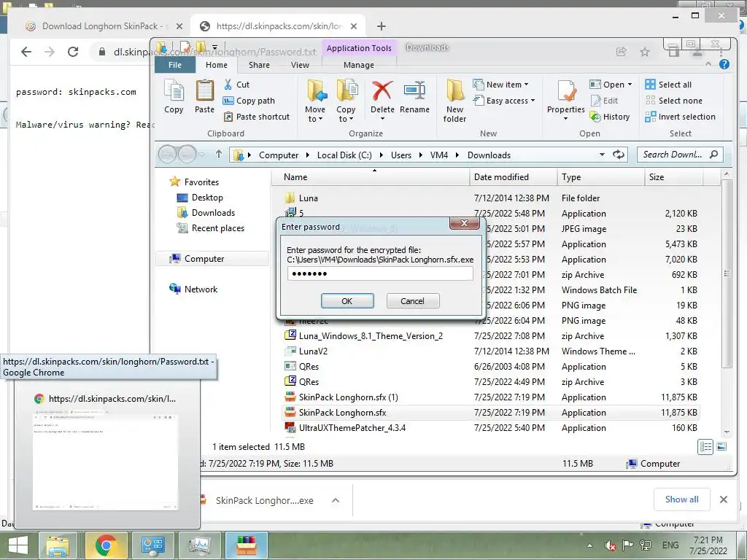Close the Enter password dialog with X
The height and width of the screenshot is (560, 747).
click(464, 223)
